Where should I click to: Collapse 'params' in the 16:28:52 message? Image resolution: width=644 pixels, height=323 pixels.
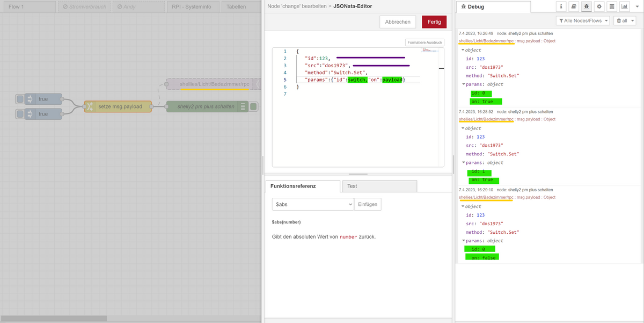coord(464,163)
